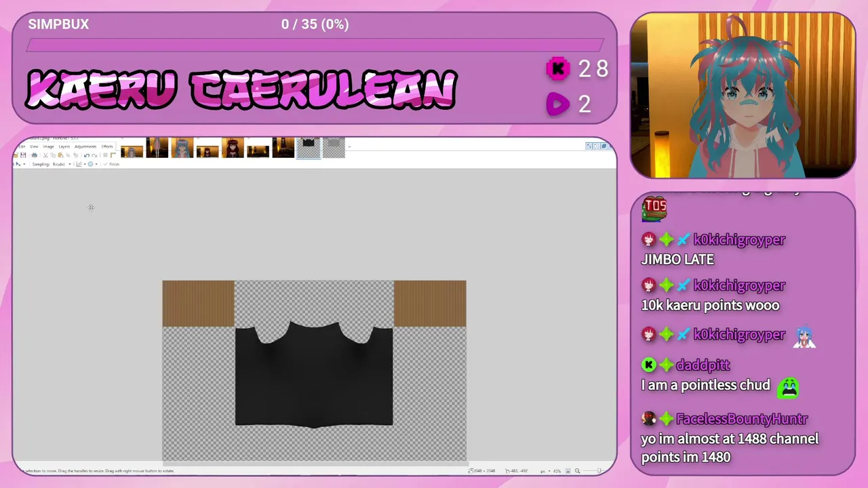Click the daddpitt username in chat
The height and width of the screenshot is (488, 868).
tap(703, 365)
